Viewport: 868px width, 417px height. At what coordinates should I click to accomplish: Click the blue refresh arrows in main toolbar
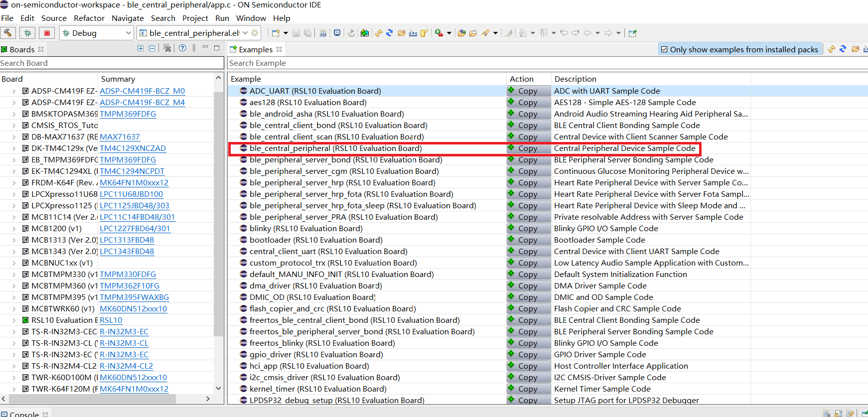pyautogui.click(x=390, y=33)
